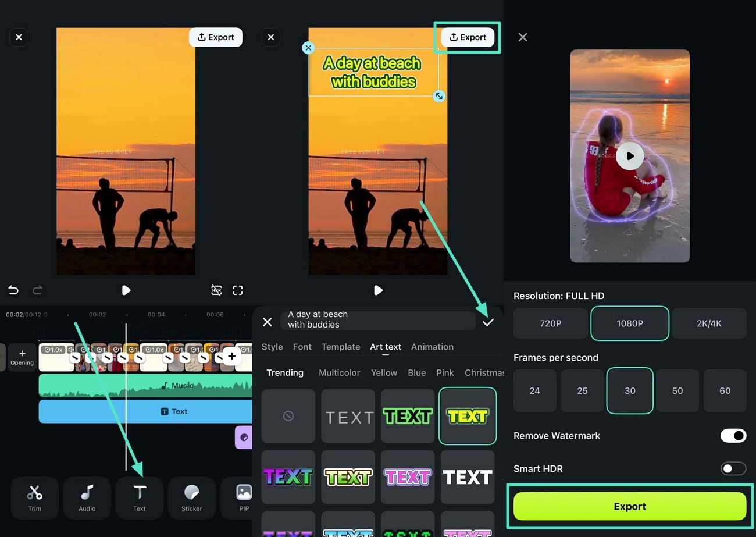The image size is (756, 537).
Task: Play the middle text editor preview
Action: click(x=378, y=290)
